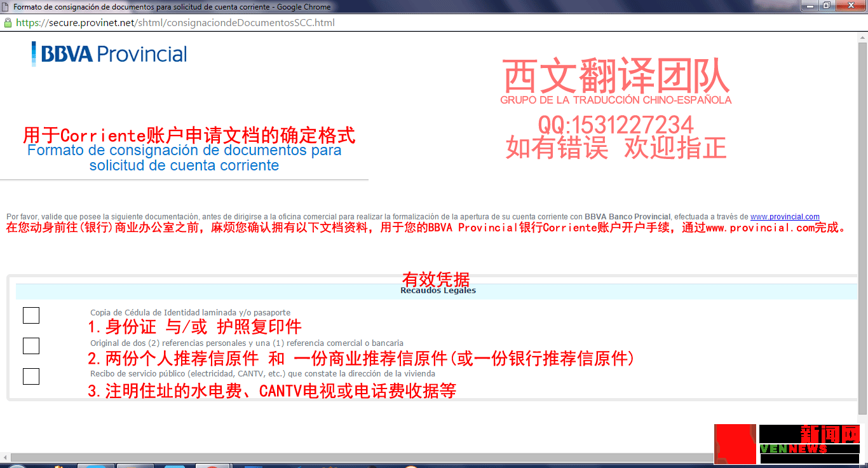Click the 'Original de dos (2) referencias personales' text
This screenshot has height=468, width=868.
click(x=247, y=343)
